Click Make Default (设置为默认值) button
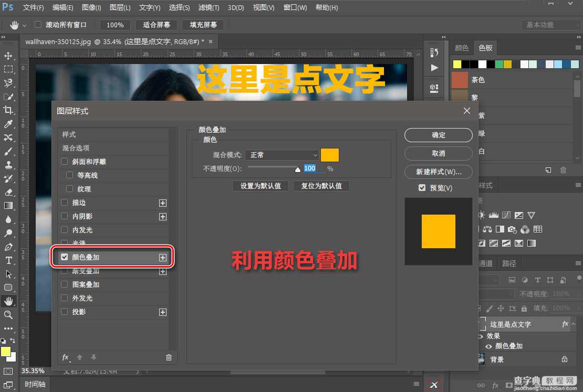Image resolution: width=583 pixels, height=392 pixels. (261, 186)
